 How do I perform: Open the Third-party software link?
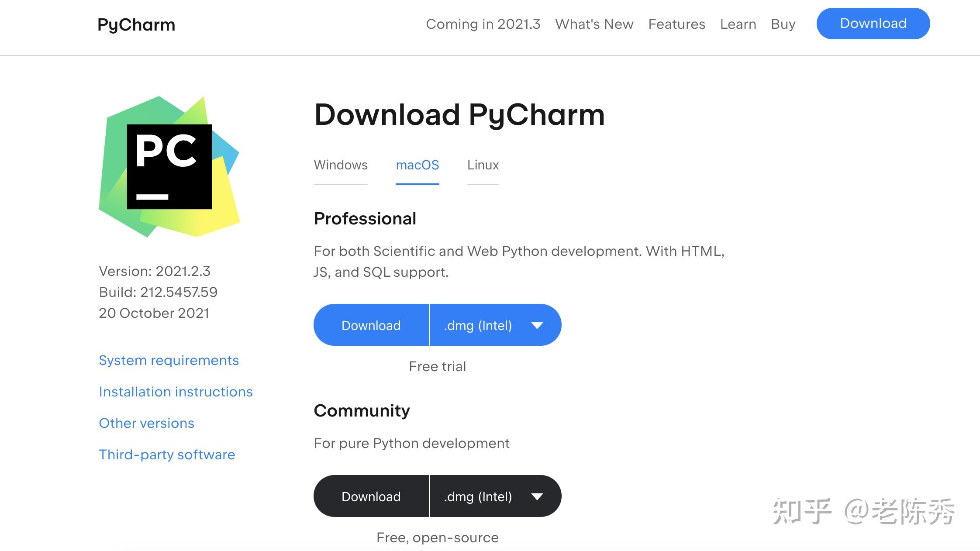[166, 455]
